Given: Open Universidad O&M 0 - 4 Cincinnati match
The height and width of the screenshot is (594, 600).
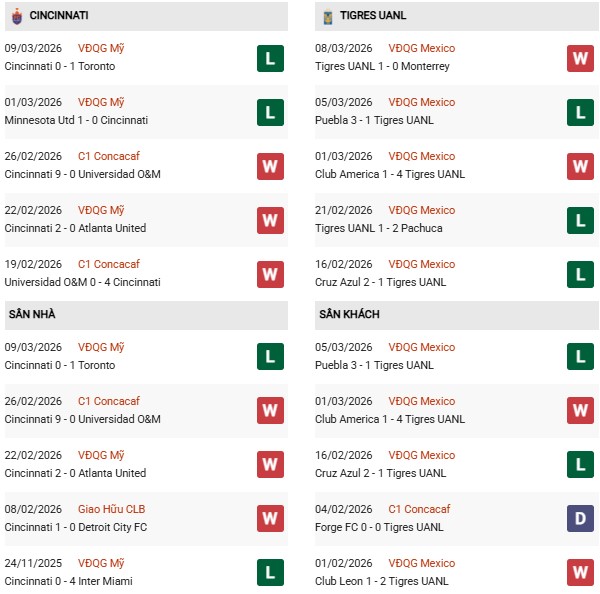Looking at the screenshot, I should pos(82,282).
